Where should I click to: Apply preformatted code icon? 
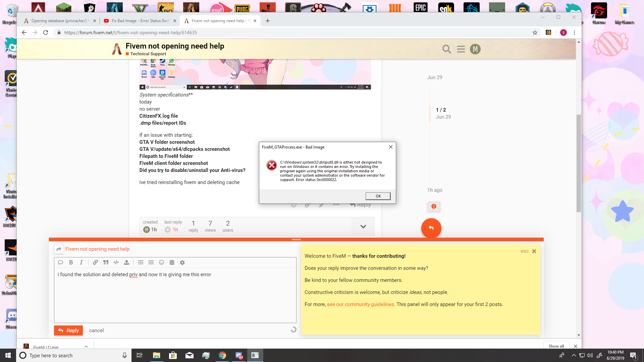[116, 262]
